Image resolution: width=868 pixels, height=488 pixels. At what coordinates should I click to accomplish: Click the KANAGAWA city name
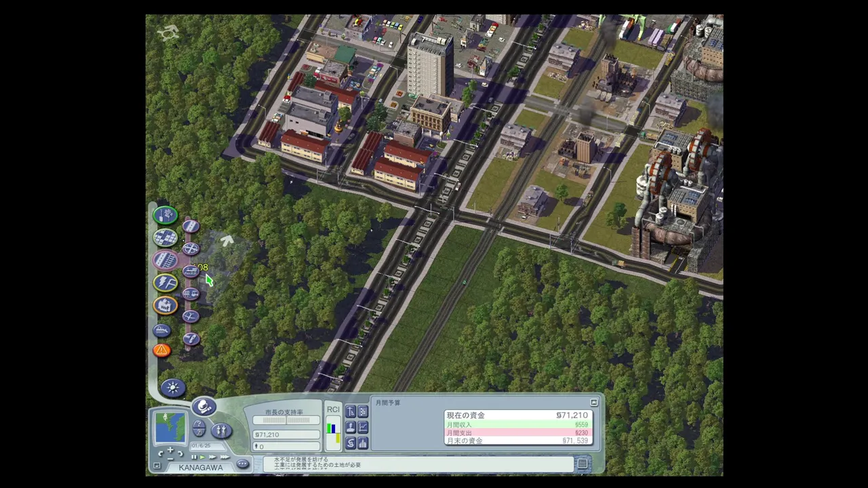[201, 468]
